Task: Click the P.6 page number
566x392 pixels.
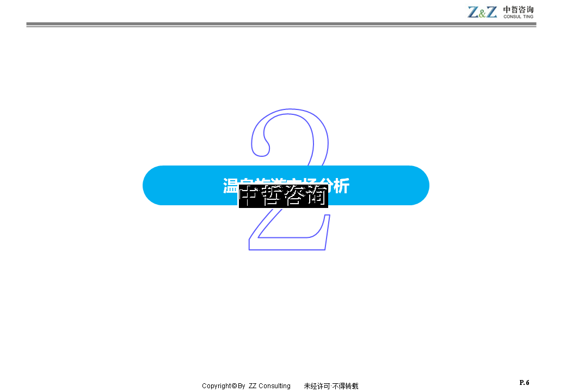Action: click(524, 383)
